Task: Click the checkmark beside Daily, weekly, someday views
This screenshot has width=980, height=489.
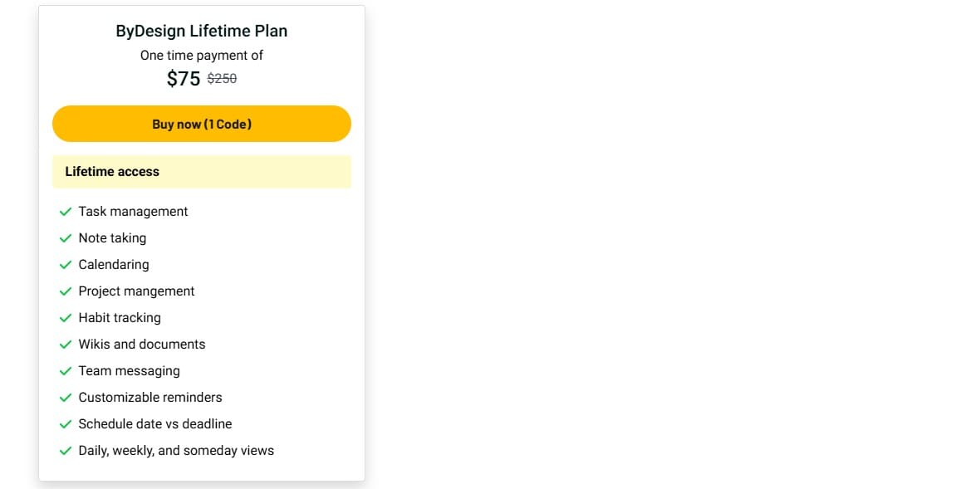Action: 66,451
